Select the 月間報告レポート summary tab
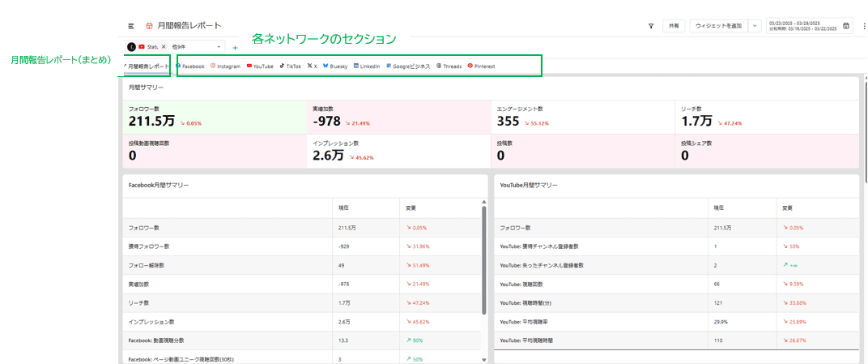 click(x=147, y=66)
